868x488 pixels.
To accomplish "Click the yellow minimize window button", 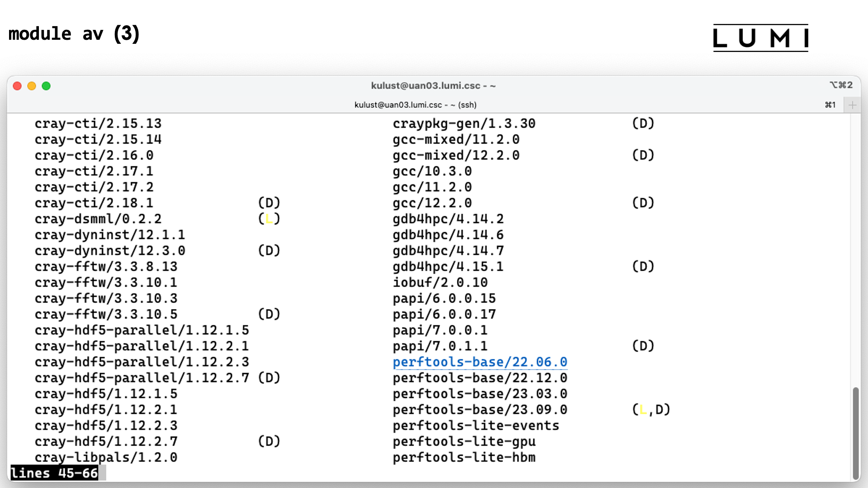I will click(32, 86).
